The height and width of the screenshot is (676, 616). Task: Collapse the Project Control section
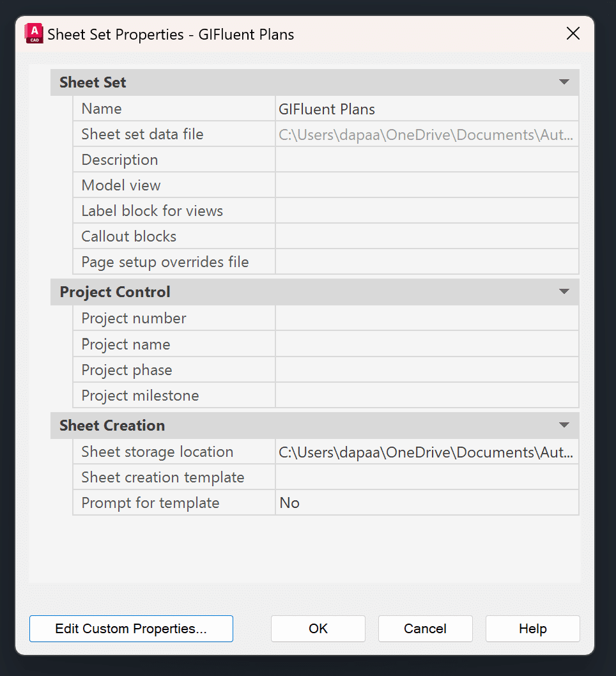click(x=564, y=292)
